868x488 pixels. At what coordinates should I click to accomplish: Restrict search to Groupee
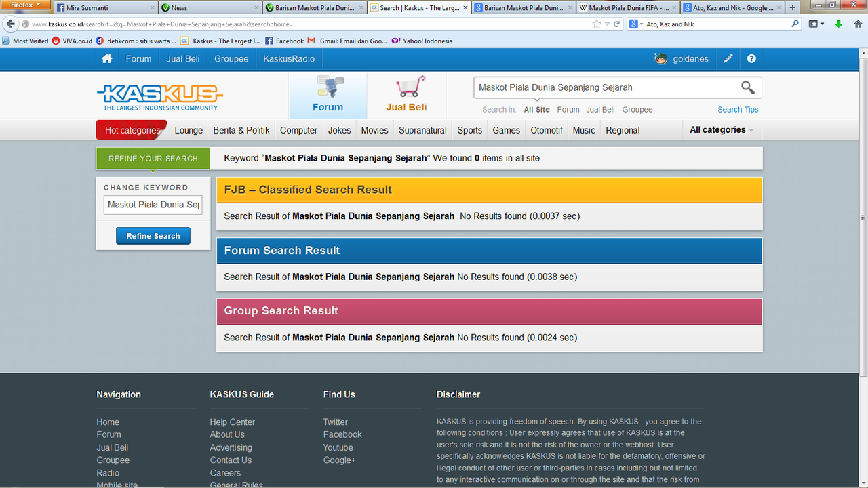click(637, 109)
